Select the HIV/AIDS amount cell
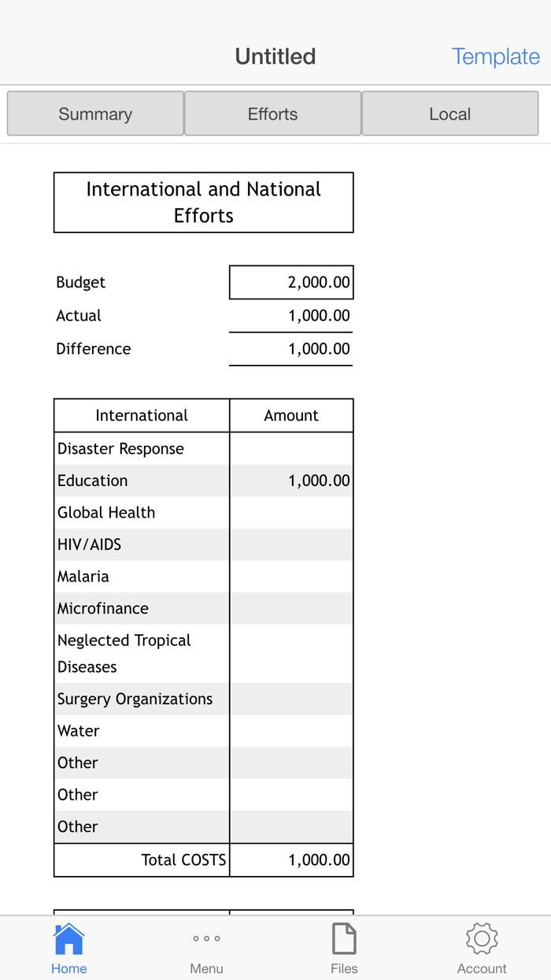This screenshot has width=551, height=980. pyautogui.click(x=290, y=544)
